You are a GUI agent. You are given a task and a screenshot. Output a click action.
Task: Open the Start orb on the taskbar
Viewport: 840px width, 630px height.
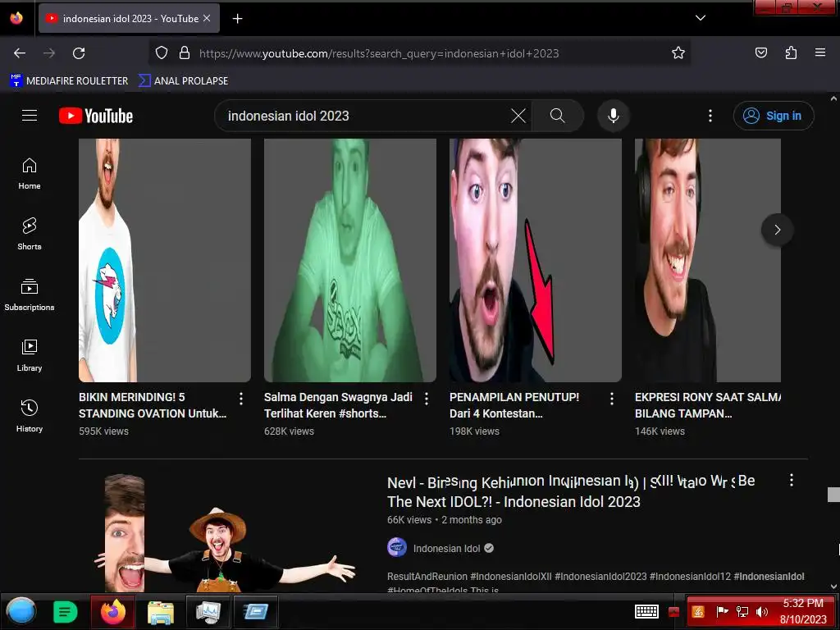(x=21, y=611)
